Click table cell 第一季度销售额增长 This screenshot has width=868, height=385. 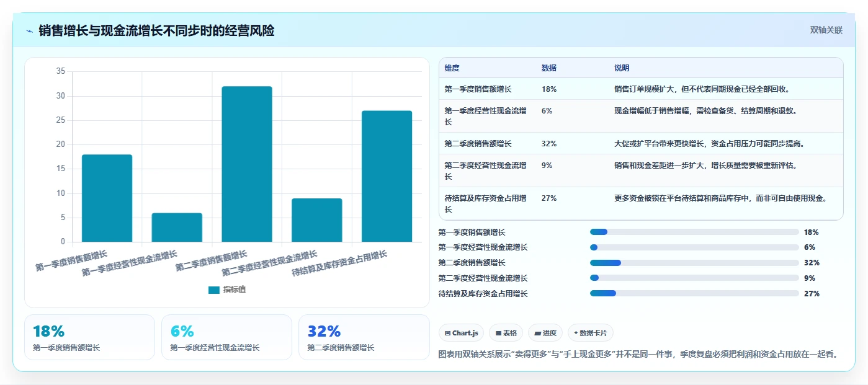pos(478,89)
